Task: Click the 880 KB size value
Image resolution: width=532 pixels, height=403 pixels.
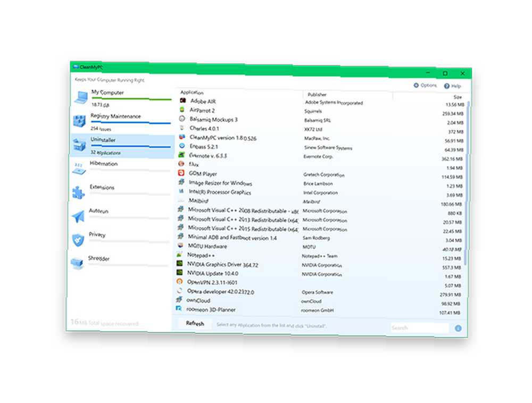Action: [455, 213]
